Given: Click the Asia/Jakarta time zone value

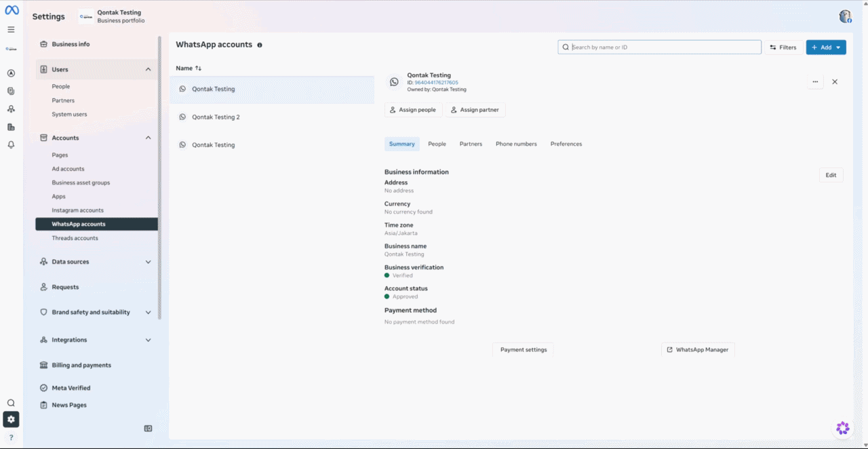Looking at the screenshot, I should tap(401, 233).
